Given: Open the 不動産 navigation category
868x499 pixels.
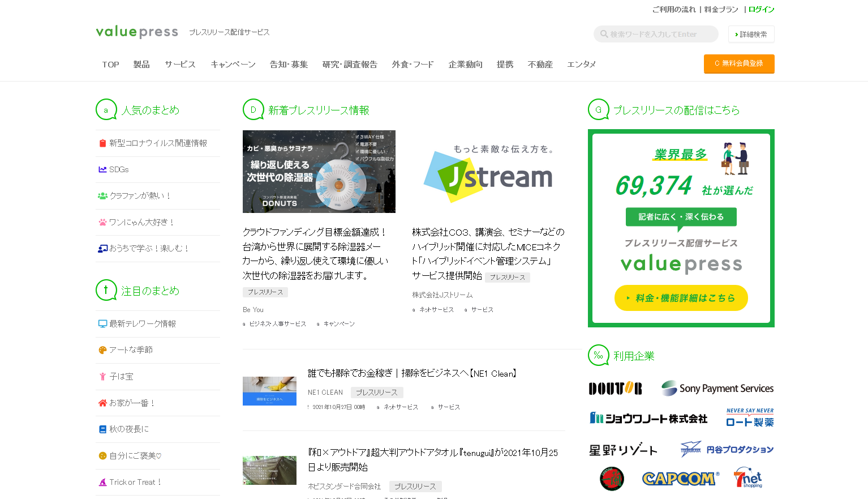Looking at the screenshot, I should click(x=540, y=65).
